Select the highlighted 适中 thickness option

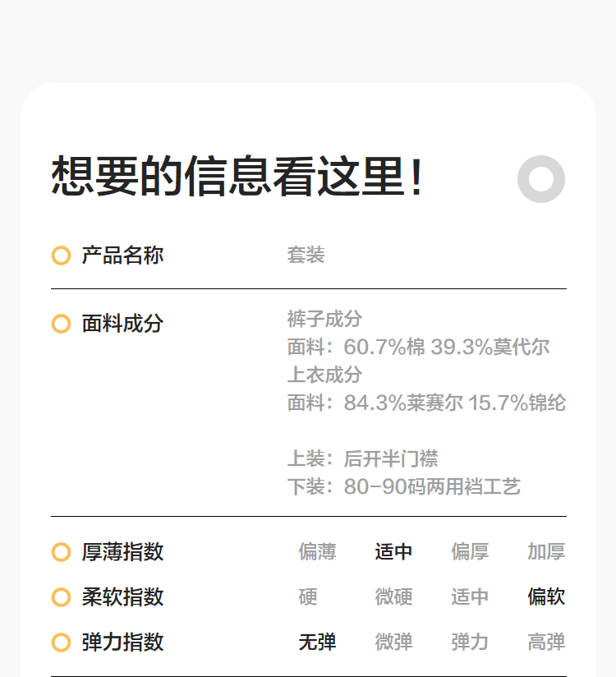tap(393, 552)
